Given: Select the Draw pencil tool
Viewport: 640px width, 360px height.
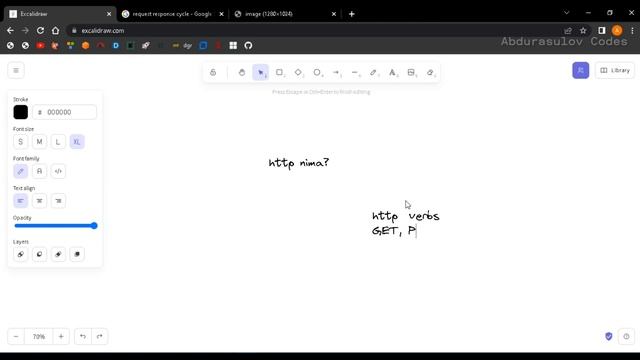Looking at the screenshot, I should pos(373,72).
